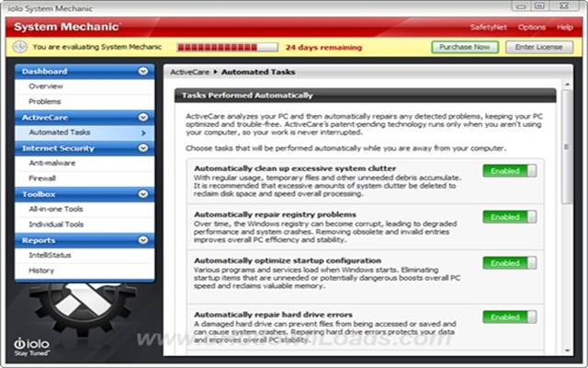Click the Purchase Now button
Viewport: 588px width, 368px height.
point(465,47)
